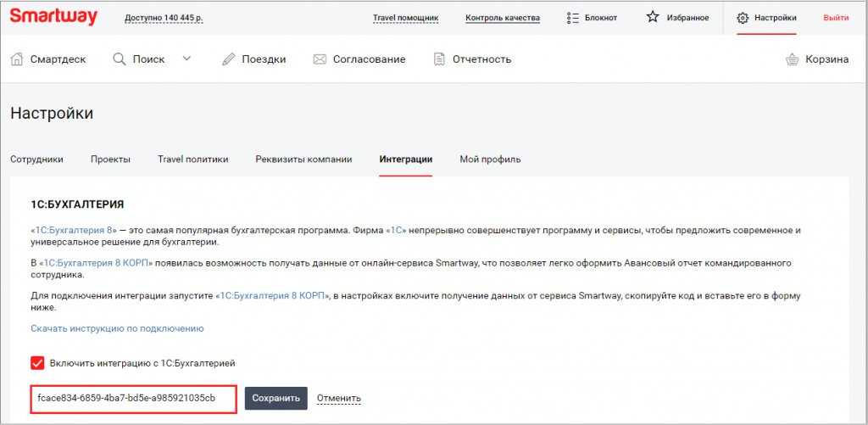Select the Интеграции tab
This screenshot has height=425, width=868.
(x=406, y=159)
